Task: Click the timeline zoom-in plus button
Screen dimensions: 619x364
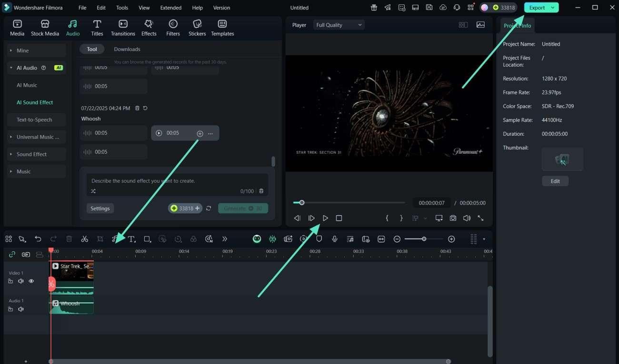Action: click(x=451, y=239)
